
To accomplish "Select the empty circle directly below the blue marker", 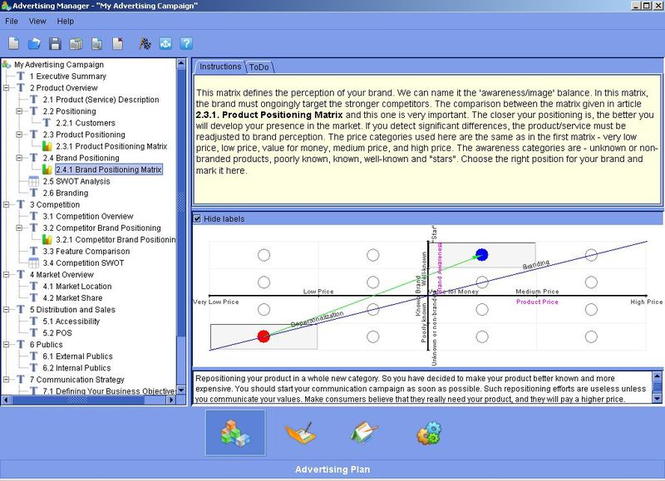I will point(482,282).
